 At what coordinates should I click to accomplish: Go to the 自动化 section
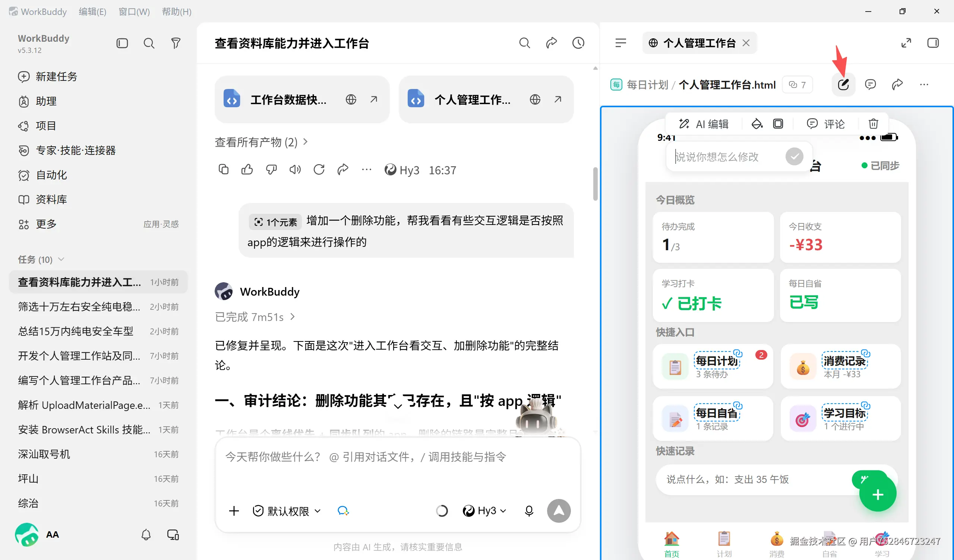pos(43,175)
